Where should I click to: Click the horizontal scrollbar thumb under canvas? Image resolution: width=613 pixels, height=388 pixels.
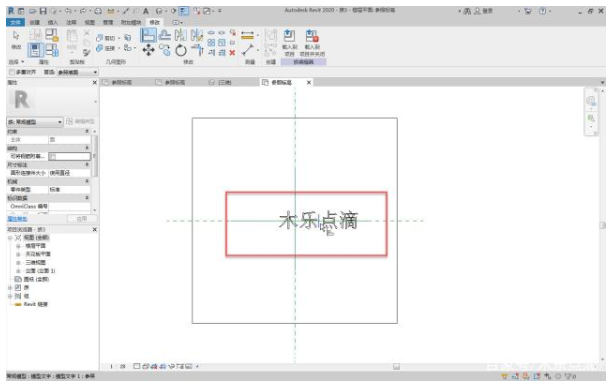coord(396,366)
